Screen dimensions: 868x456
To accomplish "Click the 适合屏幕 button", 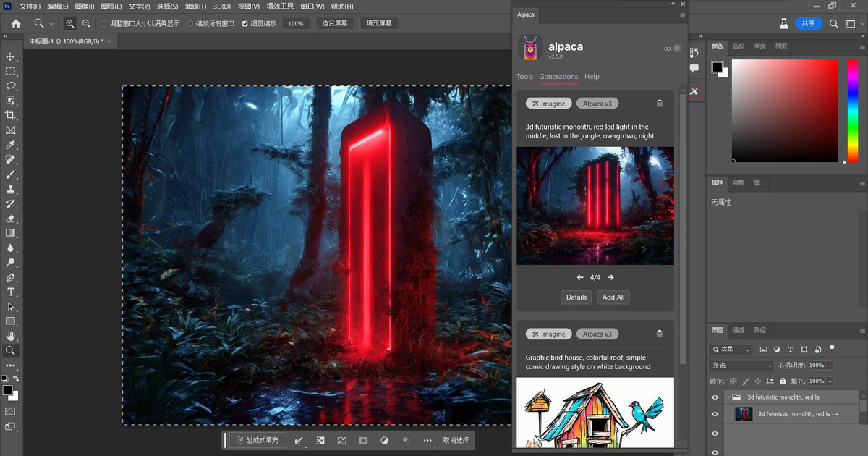I will tap(333, 23).
